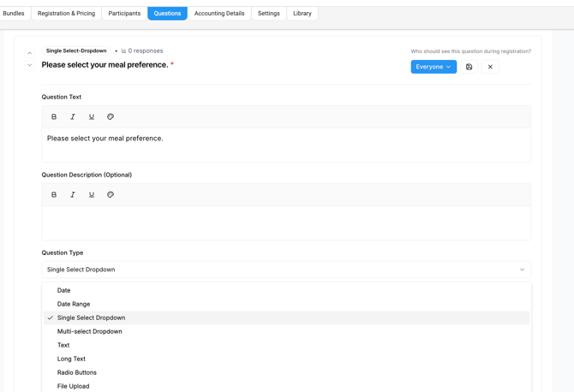Toggle Underline in Question Description toolbar
The height and width of the screenshot is (392, 574).
(x=92, y=195)
